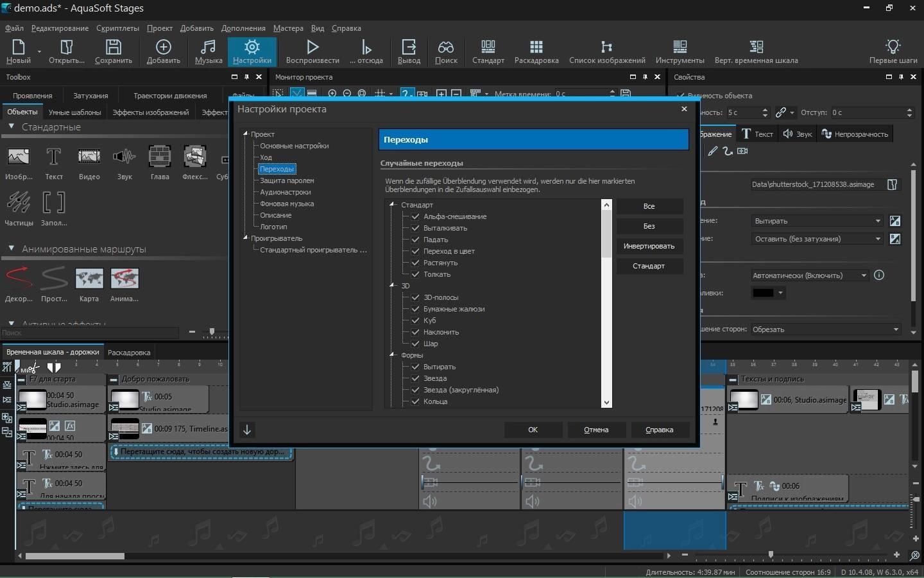Open project via Открыть toolbar icon
Viewport: 924px width, 578px height.
[66, 51]
